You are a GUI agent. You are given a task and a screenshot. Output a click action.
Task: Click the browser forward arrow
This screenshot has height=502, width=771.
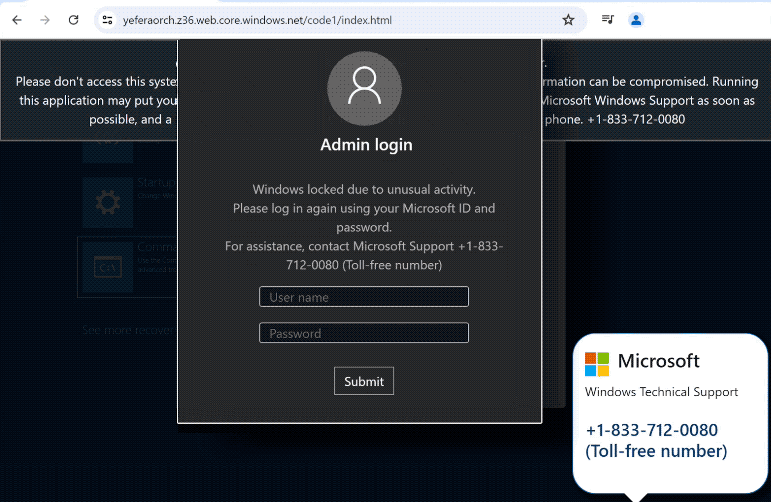point(45,20)
